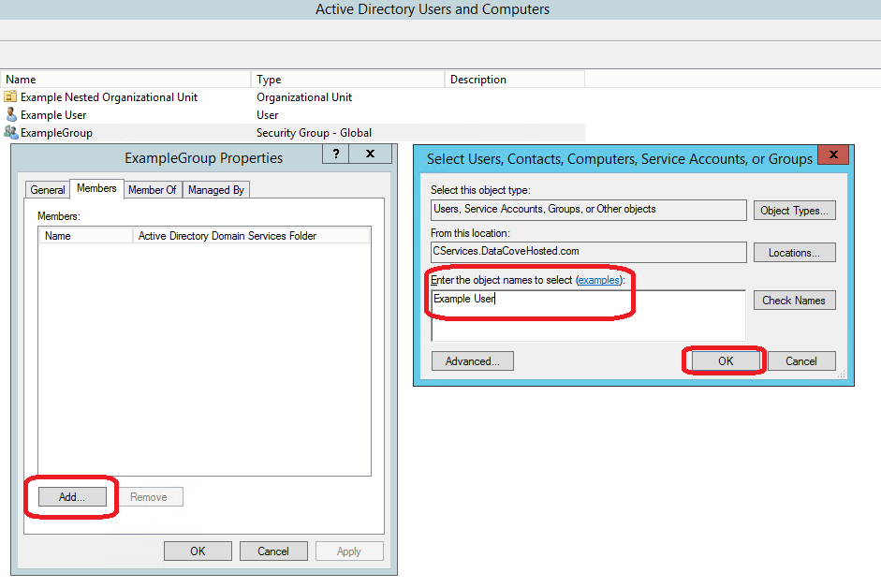The height and width of the screenshot is (588, 881).
Task: Select the Example Nested Organizational Unit folder icon
Action: pyautogui.click(x=10, y=96)
